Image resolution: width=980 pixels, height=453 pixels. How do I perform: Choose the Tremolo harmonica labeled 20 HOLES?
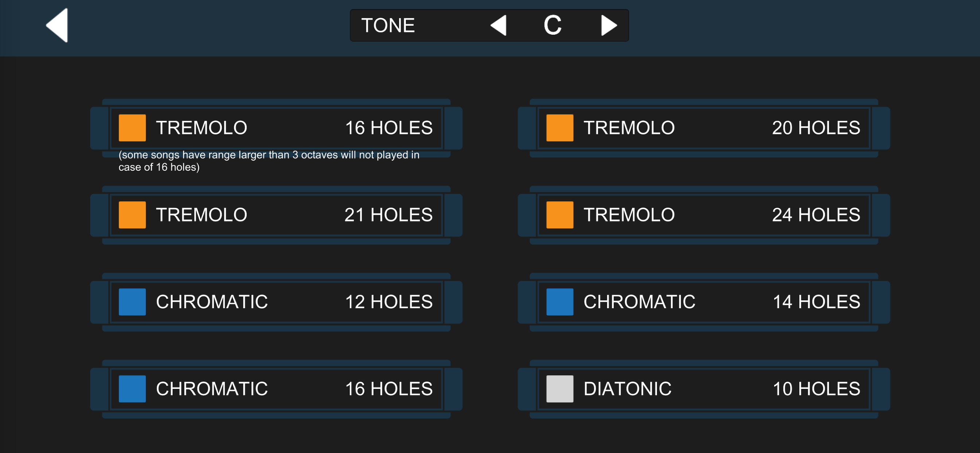coord(704,128)
